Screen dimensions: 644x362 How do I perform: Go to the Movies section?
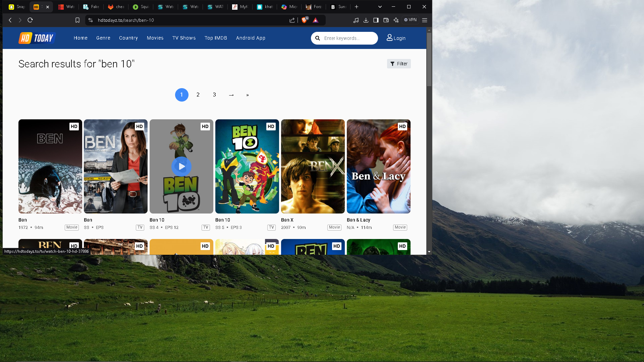click(155, 38)
